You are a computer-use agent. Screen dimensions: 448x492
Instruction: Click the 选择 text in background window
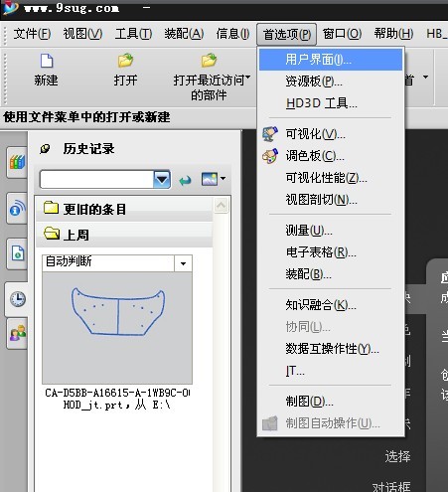pyautogui.click(x=397, y=457)
